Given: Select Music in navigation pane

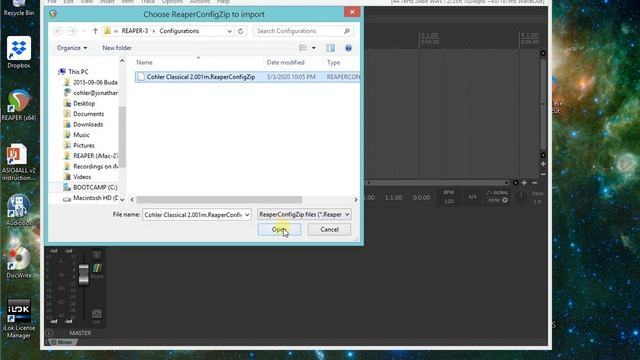Looking at the screenshot, I should pyautogui.click(x=76, y=135).
